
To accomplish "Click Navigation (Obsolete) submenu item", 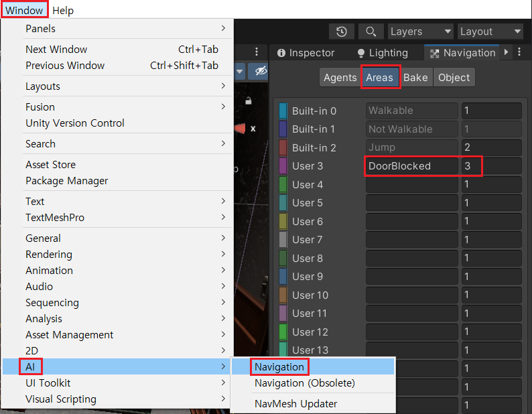I will tap(312, 383).
